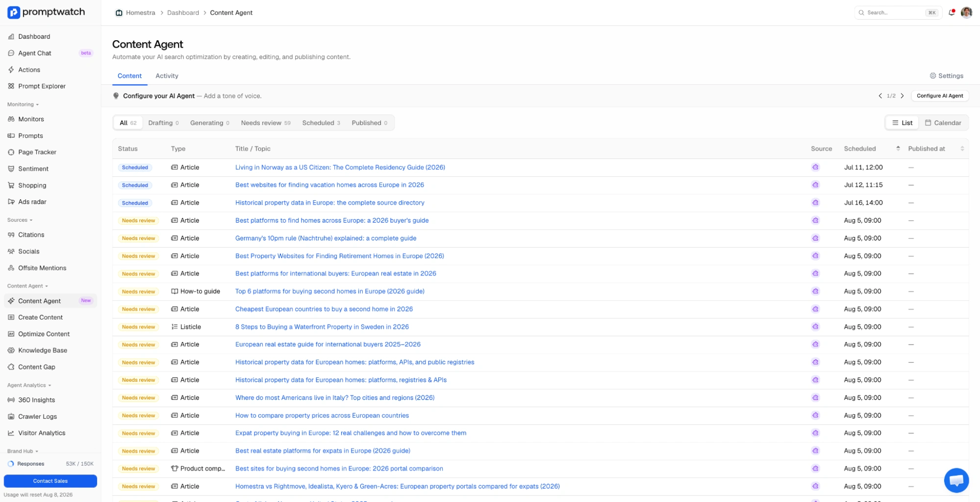Show All 62 items
The image size is (980, 502).
[x=128, y=123]
